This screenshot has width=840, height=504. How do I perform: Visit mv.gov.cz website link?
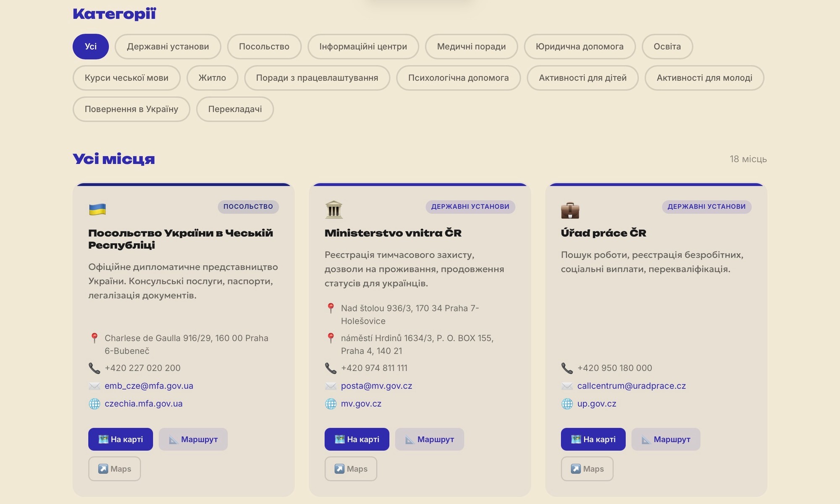pyautogui.click(x=361, y=404)
